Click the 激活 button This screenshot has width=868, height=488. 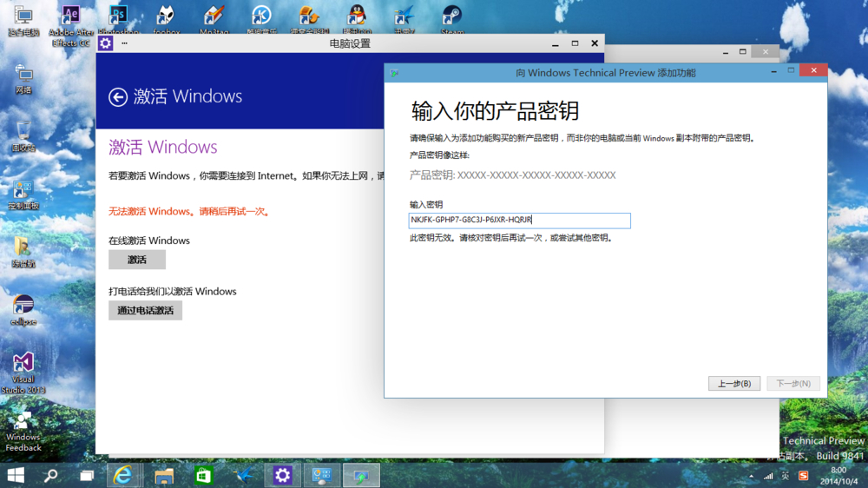137,260
